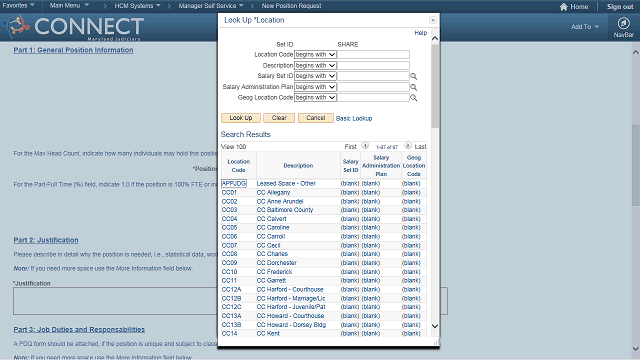This screenshot has height=360, width=640.
Task: Focus the Salary Administration Plan input field
Action: click(x=373, y=87)
